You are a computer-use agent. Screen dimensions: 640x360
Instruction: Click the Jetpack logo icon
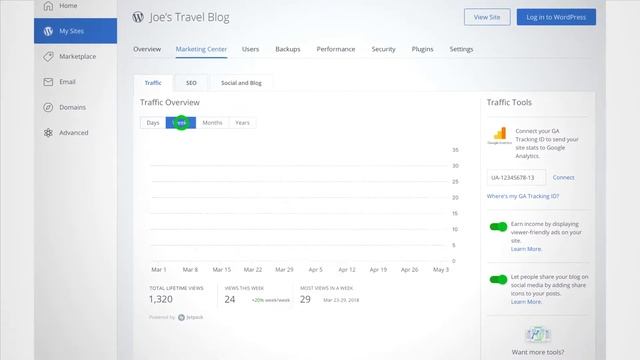pos(181,317)
